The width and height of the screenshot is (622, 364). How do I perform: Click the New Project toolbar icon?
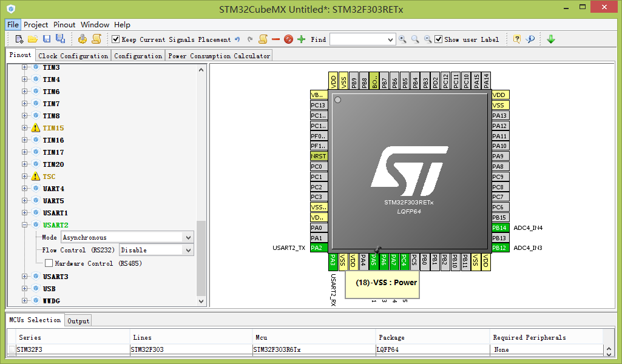pyautogui.click(x=19, y=39)
